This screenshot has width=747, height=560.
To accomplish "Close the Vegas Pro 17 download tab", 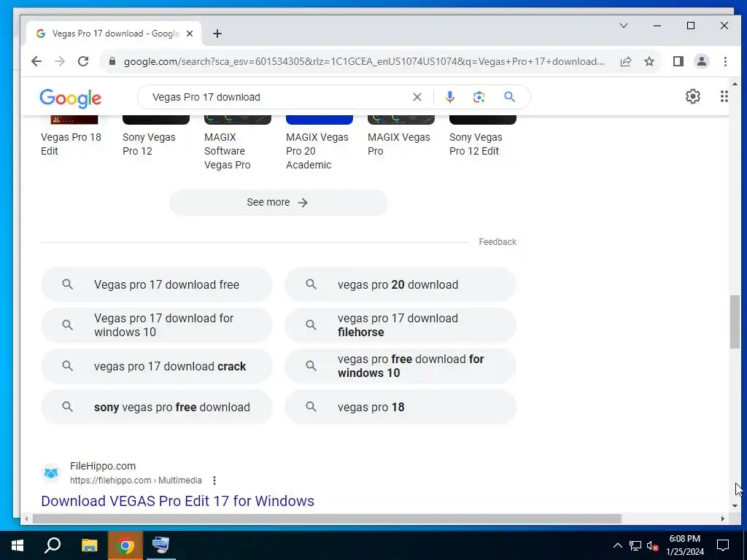I will [x=190, y=34].
